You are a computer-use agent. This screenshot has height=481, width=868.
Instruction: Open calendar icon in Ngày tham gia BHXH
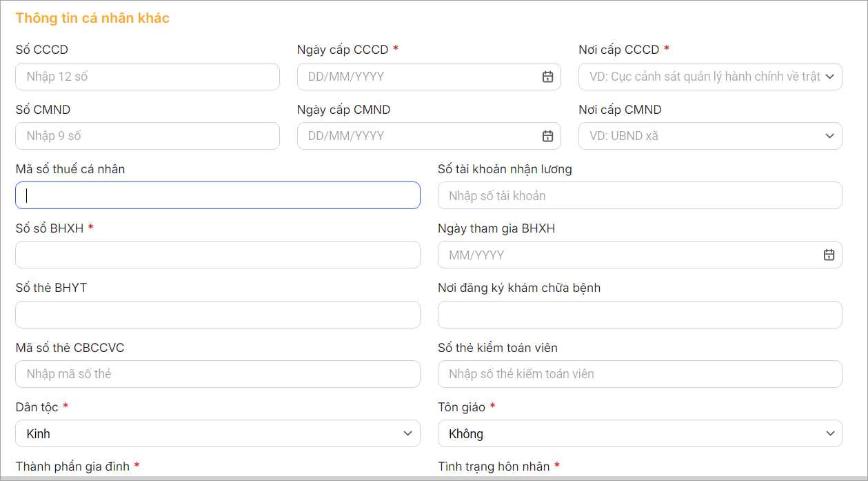click(829, 255)
